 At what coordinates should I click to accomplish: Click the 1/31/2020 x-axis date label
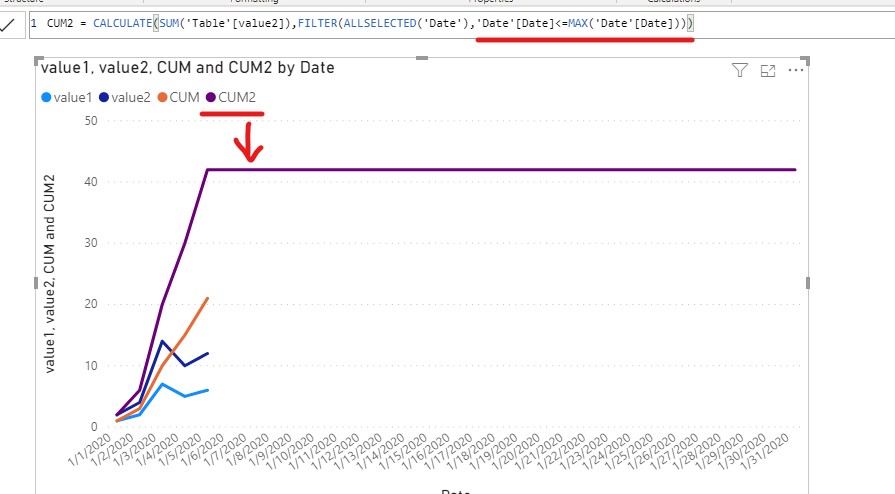click(766, 452)
